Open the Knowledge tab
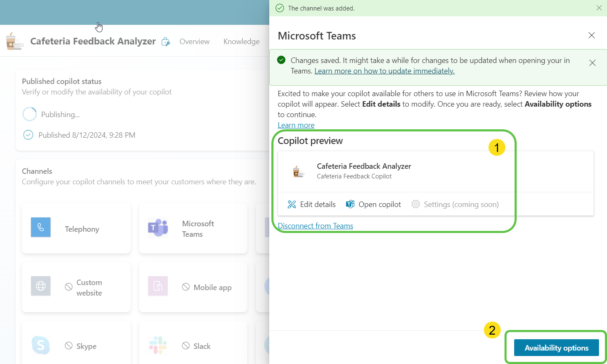The image size is (607, 364). (241, 42)
